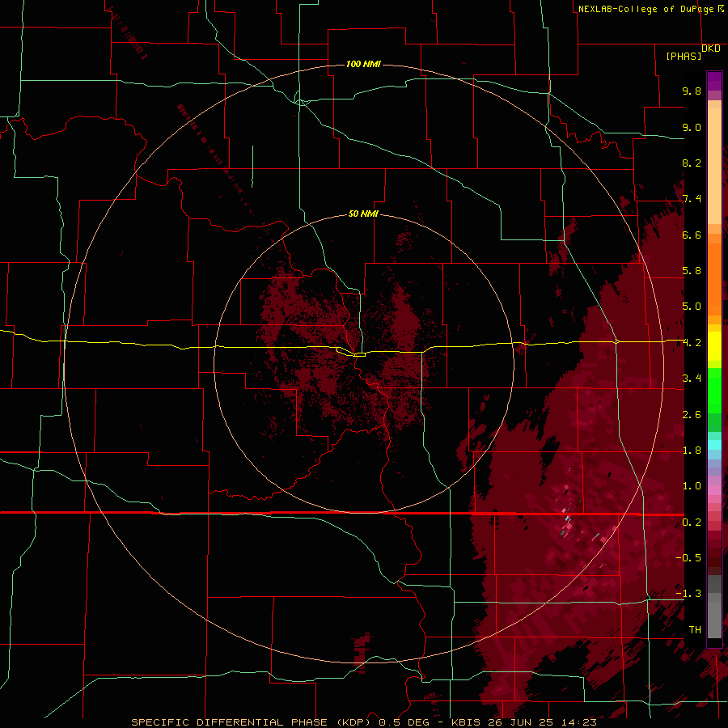This screenshot has width=728, height=728.
Task: Click the 0.2 value on the color scale
Action: tap(692, 523)
